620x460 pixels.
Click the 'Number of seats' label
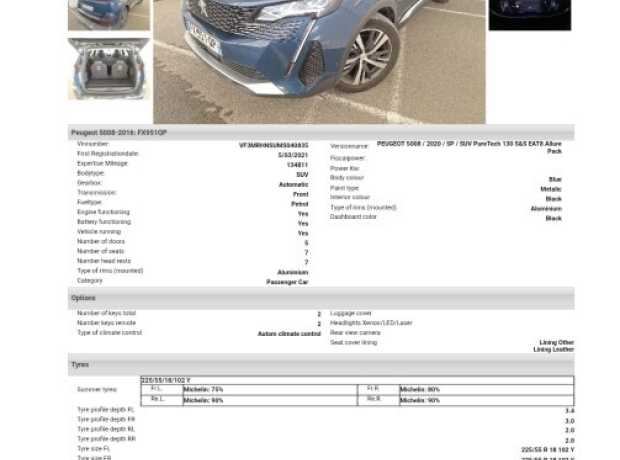pyautogui.click(x=100, y=251)
